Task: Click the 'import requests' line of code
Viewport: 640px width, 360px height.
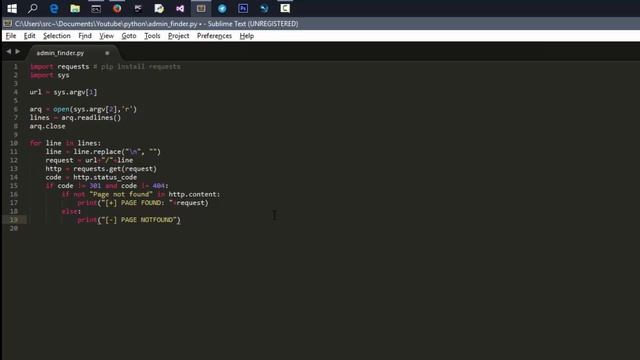Action: (x=60, y=67)
